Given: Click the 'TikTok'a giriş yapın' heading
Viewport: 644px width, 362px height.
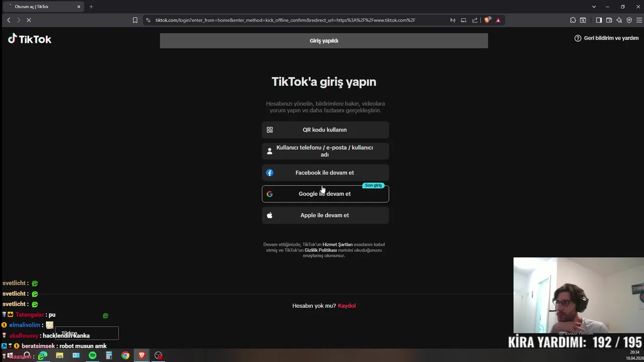Looking at the screenshot, I should tap(324, 81).
